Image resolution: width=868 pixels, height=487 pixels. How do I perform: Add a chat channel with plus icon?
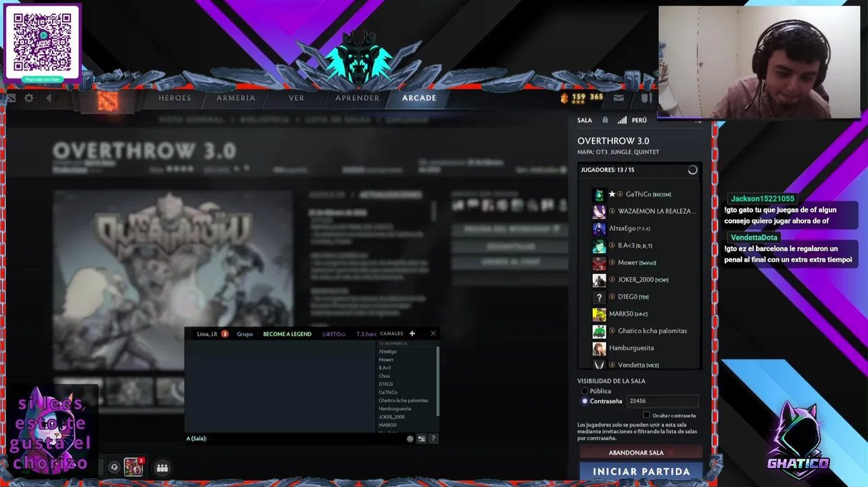[x=412, y=333]
